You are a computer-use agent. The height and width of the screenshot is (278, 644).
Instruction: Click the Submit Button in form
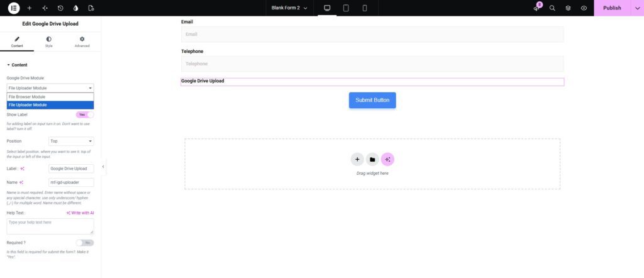click(372, 100)
